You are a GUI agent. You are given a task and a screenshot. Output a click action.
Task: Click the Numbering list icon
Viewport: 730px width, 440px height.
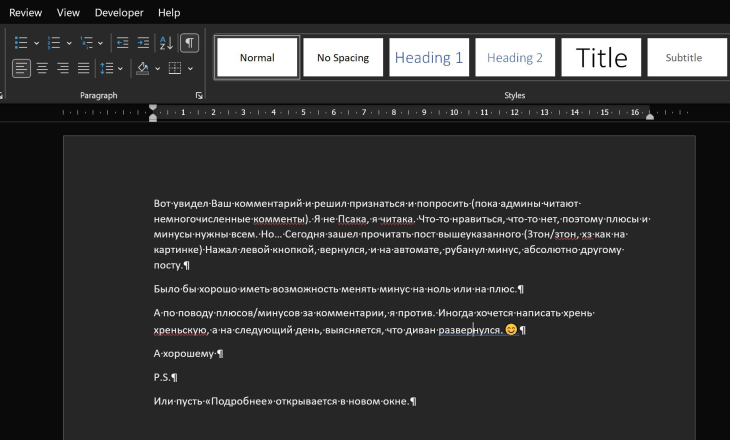click(54, 43)
